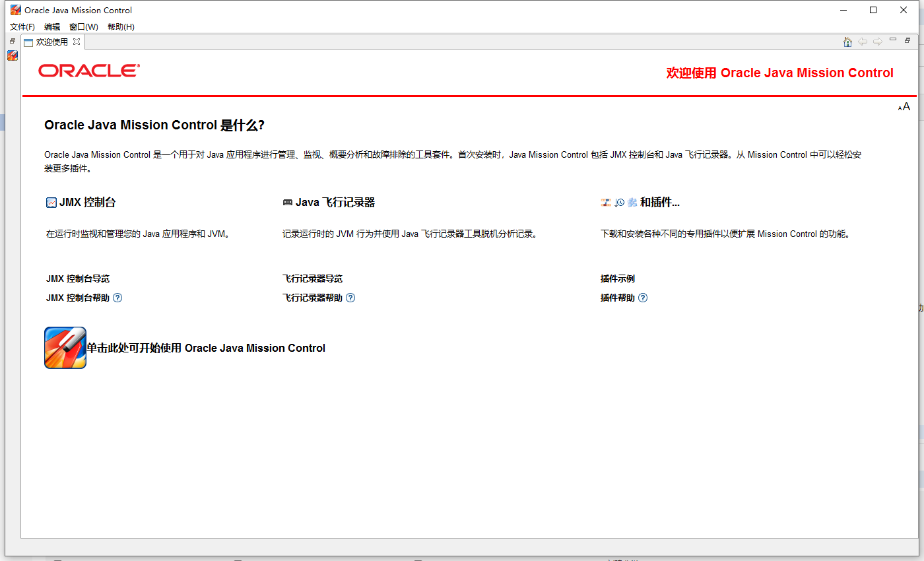Click the help icon next to 飞行记录器帮助
Image resolution: width=924 pixels, height=561 pixels.
(350, 298)
